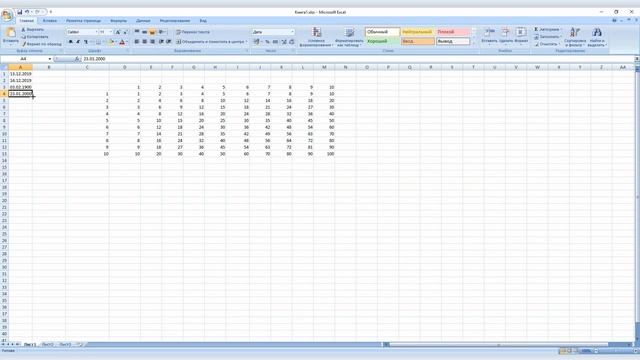Open the number format Дата dropdown
The height and width of the screenshot is (360, 640).
[x=292, y=32]
